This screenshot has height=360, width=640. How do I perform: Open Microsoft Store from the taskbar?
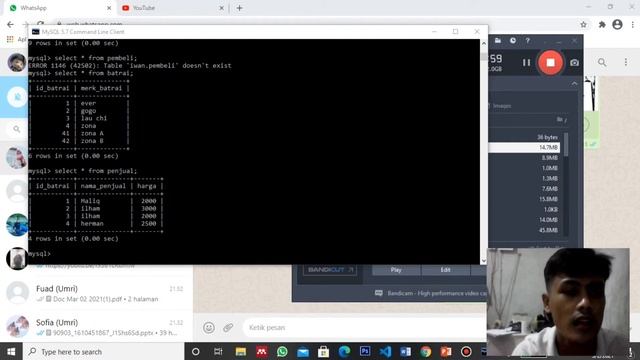[x=324, y=351]
